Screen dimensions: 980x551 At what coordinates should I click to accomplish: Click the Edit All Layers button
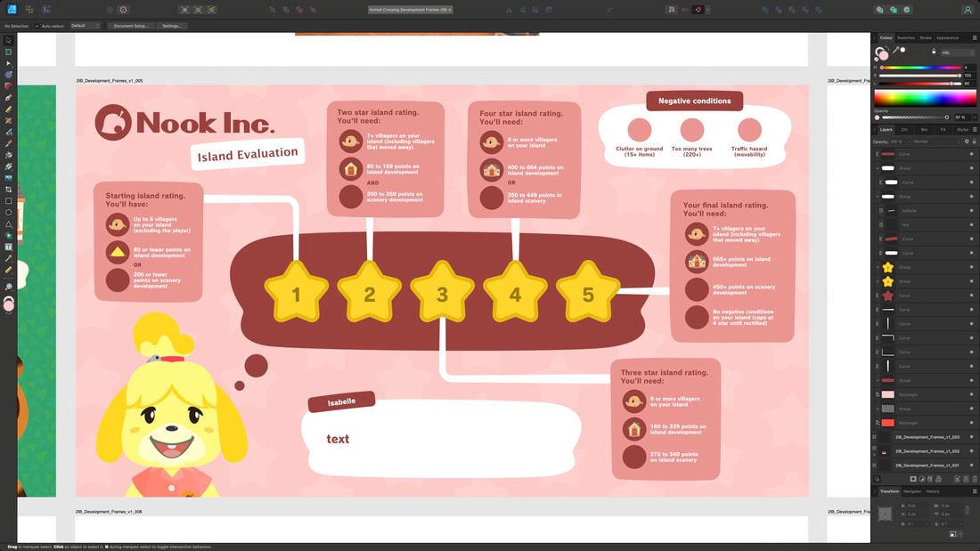point(877,479)
